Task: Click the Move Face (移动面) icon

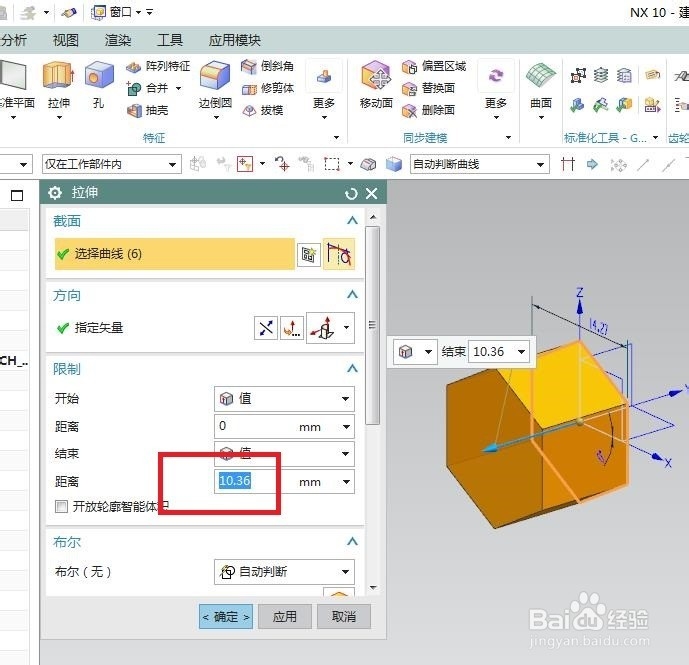Action: [x=376, y=76]
